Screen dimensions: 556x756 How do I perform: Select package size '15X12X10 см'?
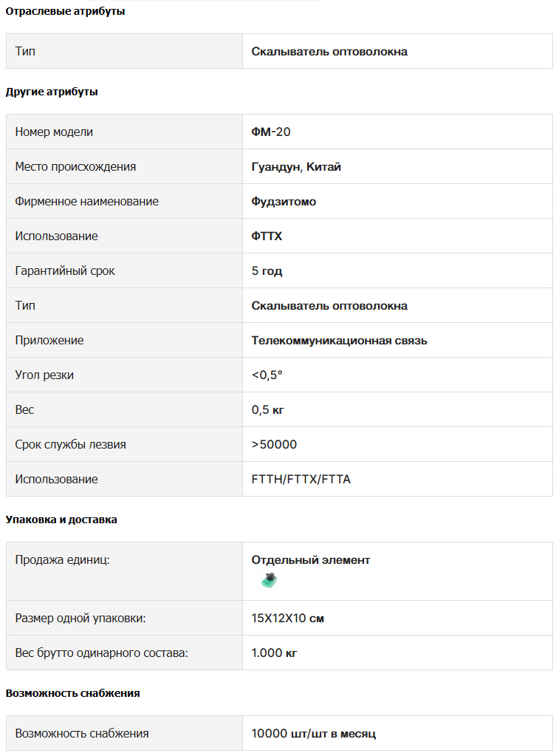tap(288, 618)
